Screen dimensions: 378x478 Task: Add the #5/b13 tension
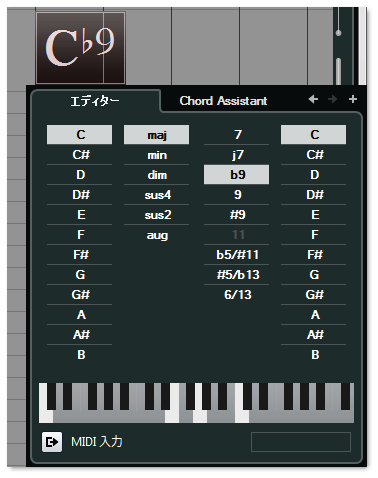[236, 275]
